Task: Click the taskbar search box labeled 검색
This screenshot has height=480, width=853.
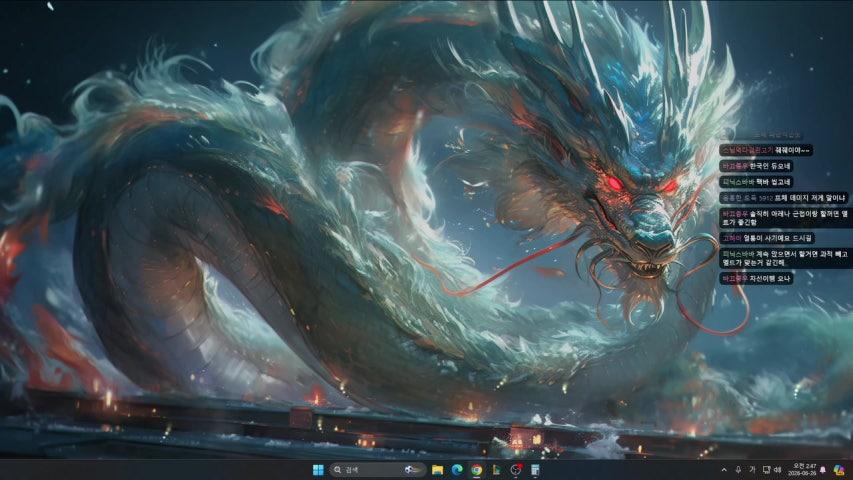Action: [378, 470]
